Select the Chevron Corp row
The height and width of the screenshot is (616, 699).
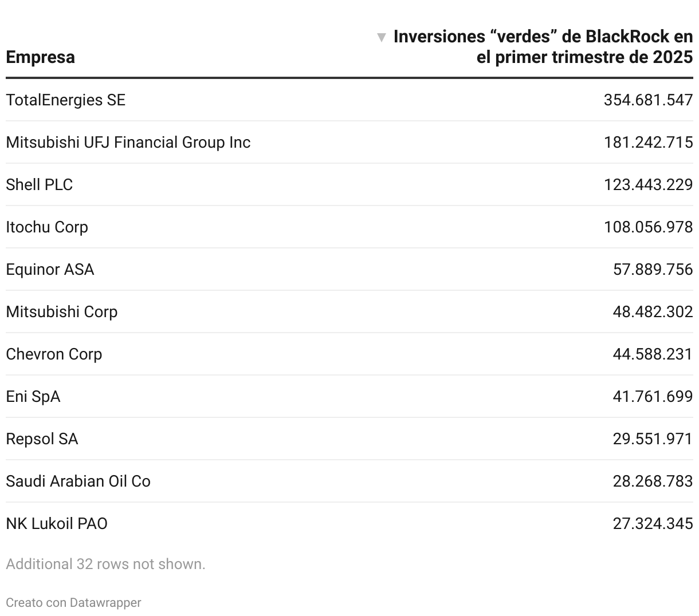[x=349, y=354]
